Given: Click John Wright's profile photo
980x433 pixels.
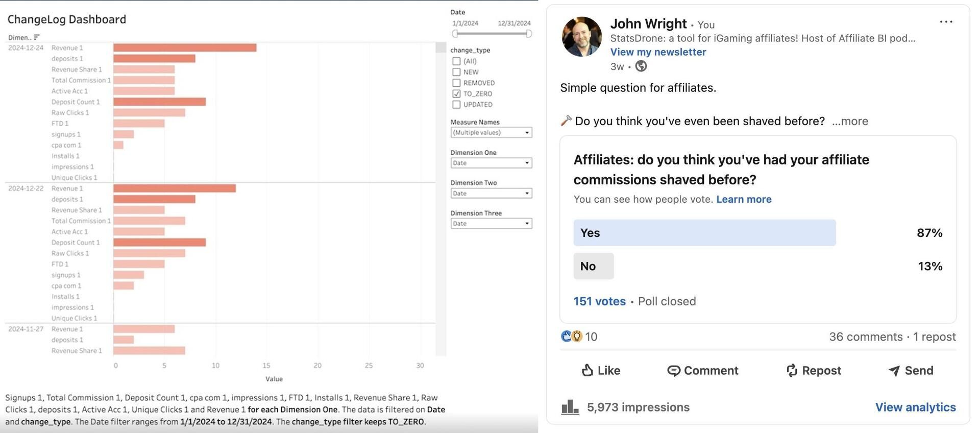Looking at the screenshot, I should coord(581,37).
